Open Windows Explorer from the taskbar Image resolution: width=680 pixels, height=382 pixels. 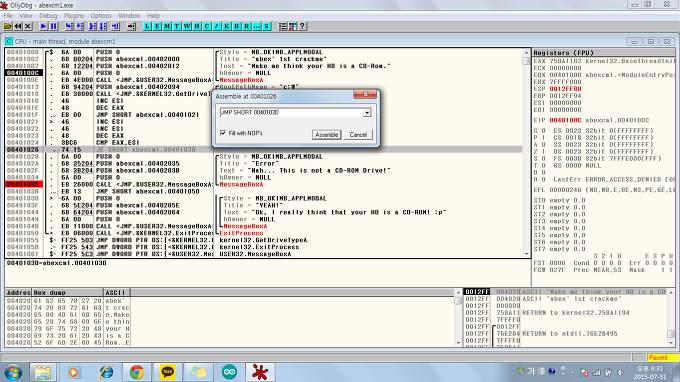[x=42, y=372]
